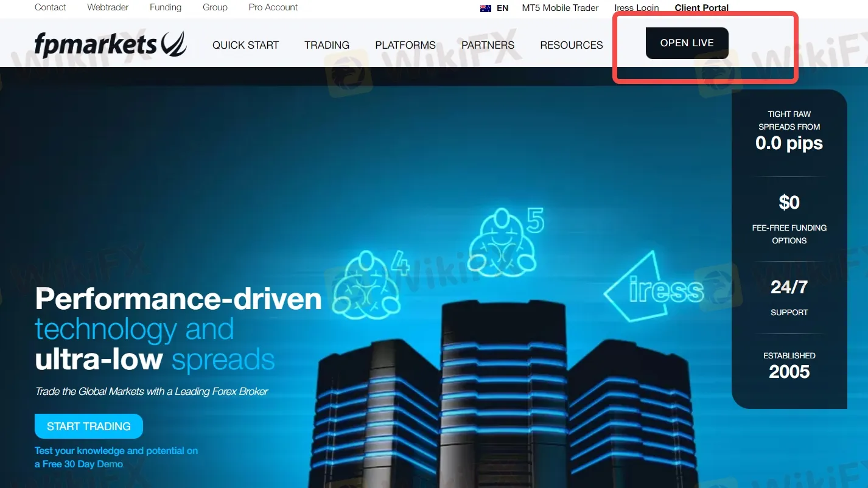Click the Australian flag language icon
This screenshot has height=488, width=868.
[485, 8]
